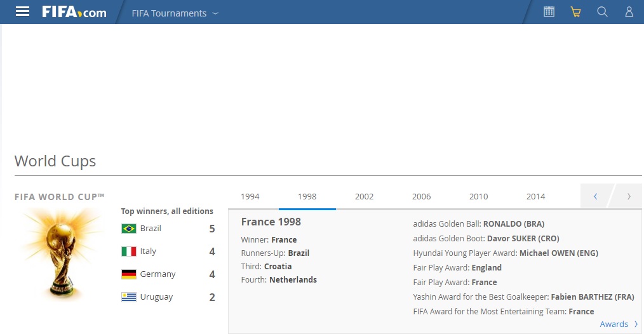644x334 pixels.
Task: Select the 1998 World Cup tab
Action: tap(307, 196)
